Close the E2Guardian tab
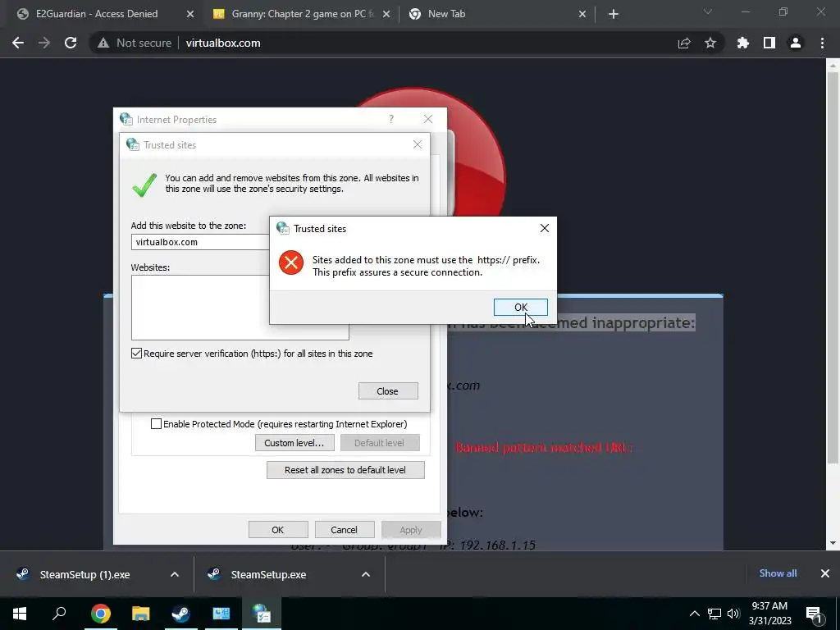 coord(190,15)
